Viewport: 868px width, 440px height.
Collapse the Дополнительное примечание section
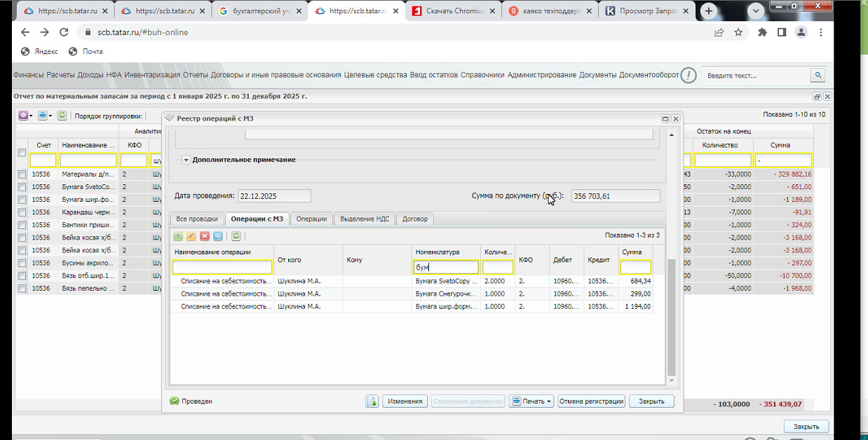pos(186,160)
